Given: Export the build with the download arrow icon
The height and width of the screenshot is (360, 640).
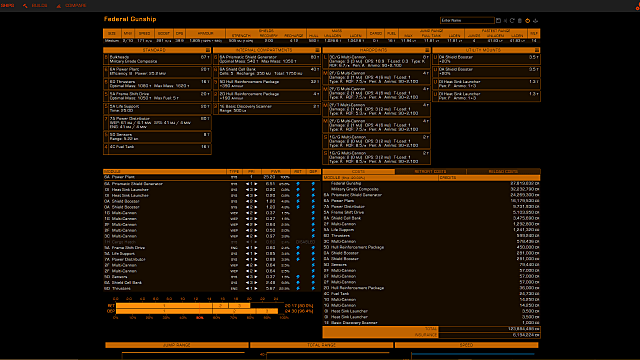Looking at the screenshot, I should 536,20.
